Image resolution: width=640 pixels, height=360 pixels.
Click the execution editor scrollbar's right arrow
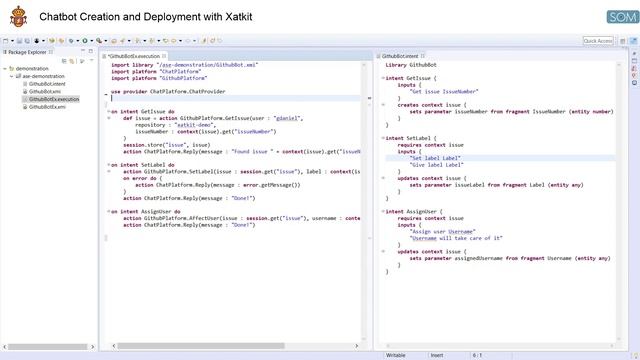click(x=356, y=346)
